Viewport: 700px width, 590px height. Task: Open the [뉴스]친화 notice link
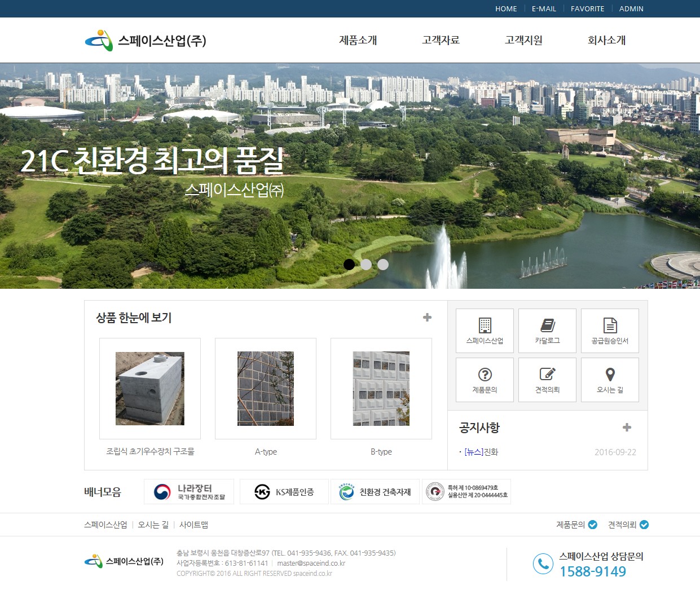pos(481,452)
